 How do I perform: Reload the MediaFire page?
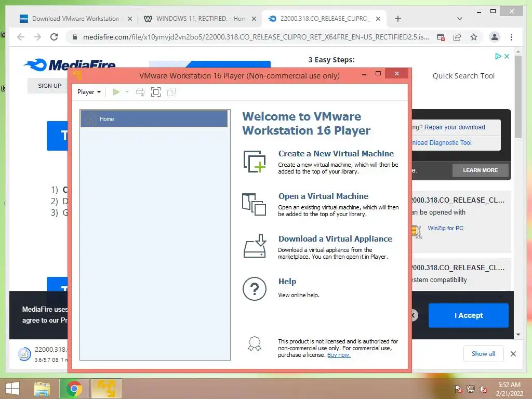54,37
